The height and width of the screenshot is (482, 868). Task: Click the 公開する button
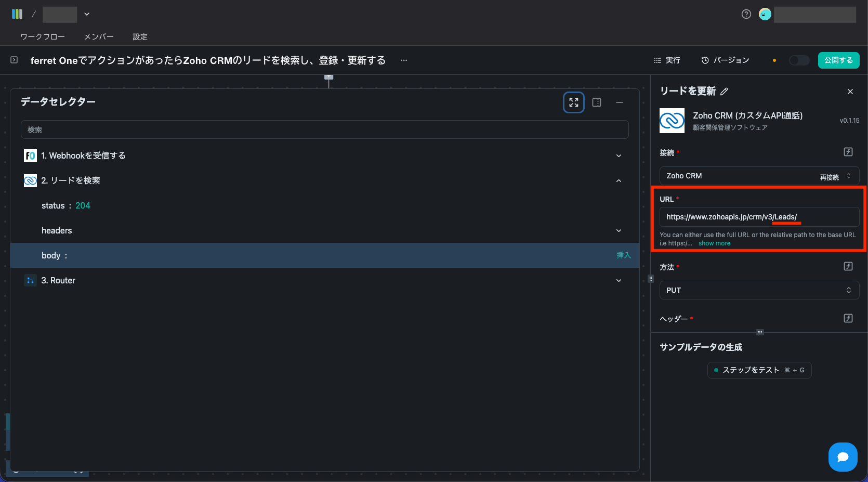click(838, 60)
